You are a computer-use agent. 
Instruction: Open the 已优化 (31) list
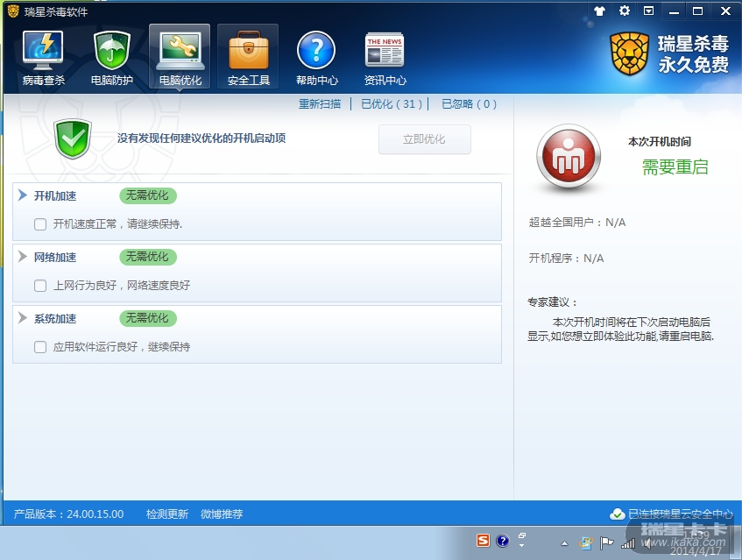coord(392,103)
